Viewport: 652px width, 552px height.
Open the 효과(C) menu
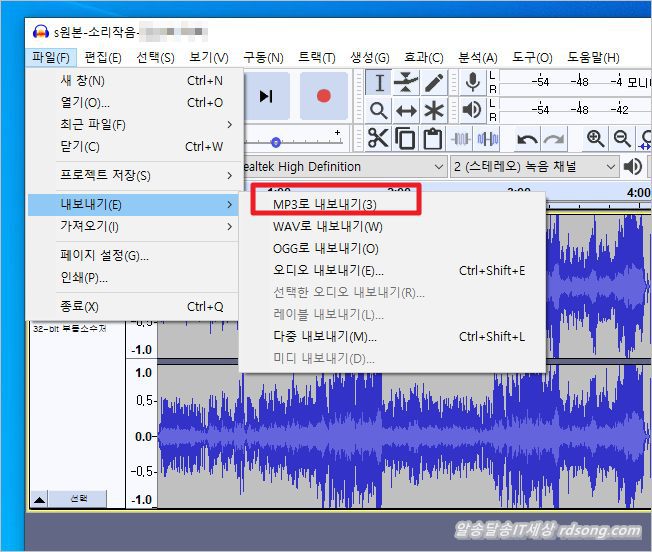[x=424, y=57]
